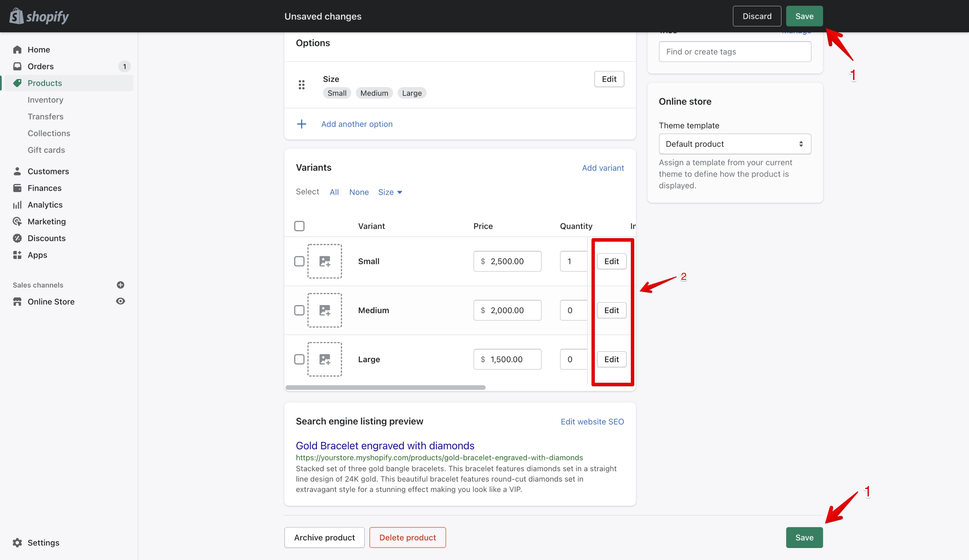Open Gift cards submenu item

pos(46,150)
